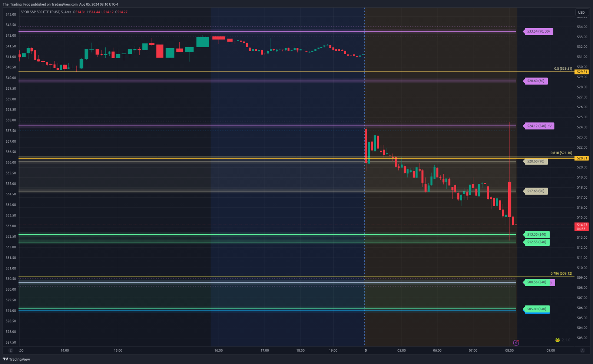Click the 0.5 (529.51) Fibonacci label
This screenshot has width=593, height=364.
tap(563, 69)
